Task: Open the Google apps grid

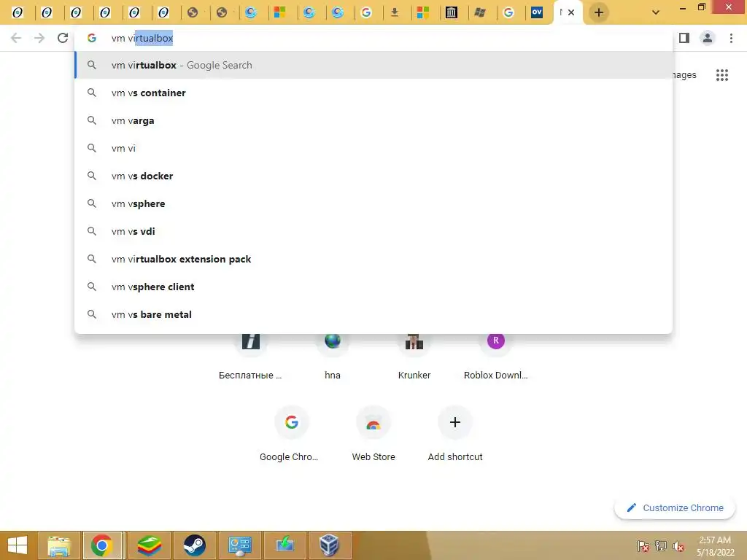Action: click(x=722, y=75)
